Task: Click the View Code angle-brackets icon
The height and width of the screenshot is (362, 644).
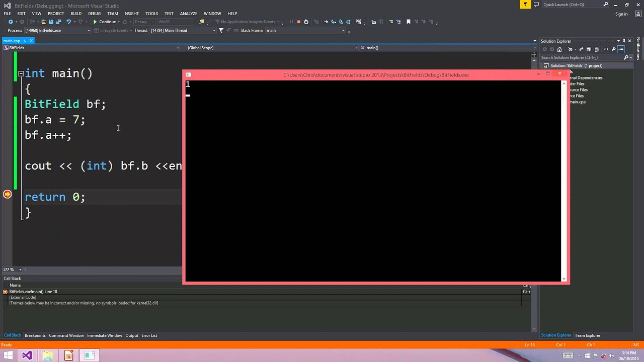Action: (x=606, y=49)
